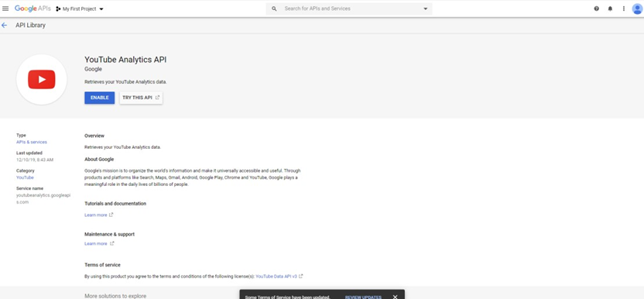This screenshot has height=299, width=644.
Task: Open the hamburger navigation menu
Action: pos(5,9)
